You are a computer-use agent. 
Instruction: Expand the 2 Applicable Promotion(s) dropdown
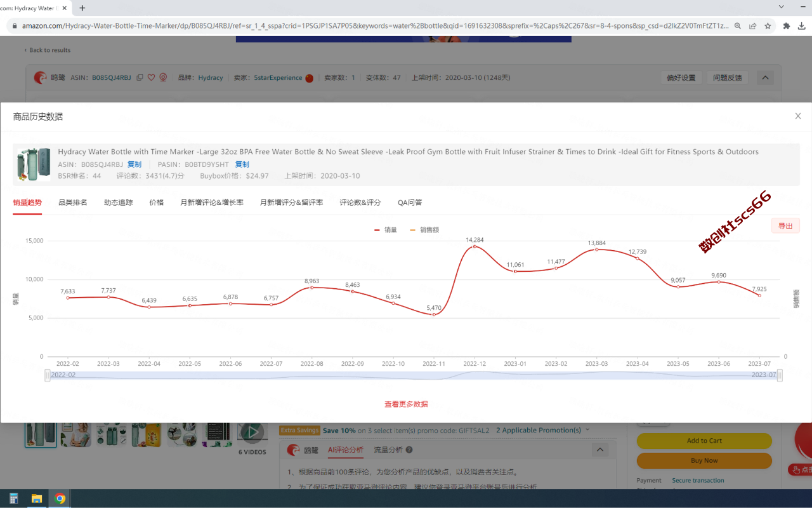543,430
